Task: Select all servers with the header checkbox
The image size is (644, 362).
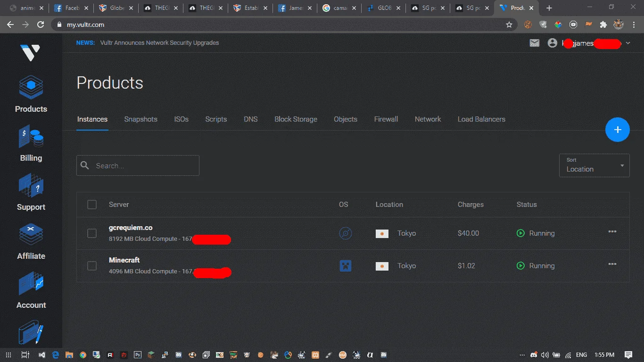Action: click(x=92, y=205)
